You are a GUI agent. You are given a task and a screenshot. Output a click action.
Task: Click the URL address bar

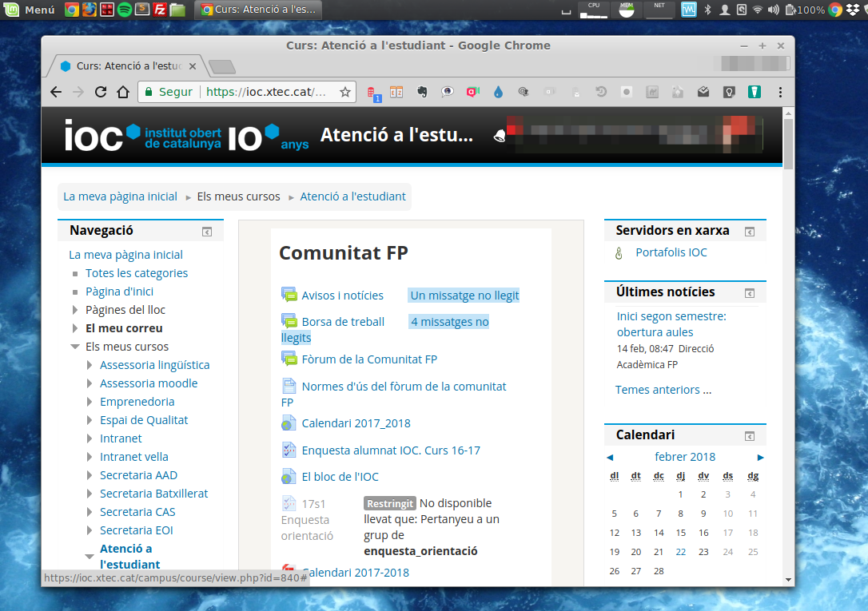tap(265, 92)
